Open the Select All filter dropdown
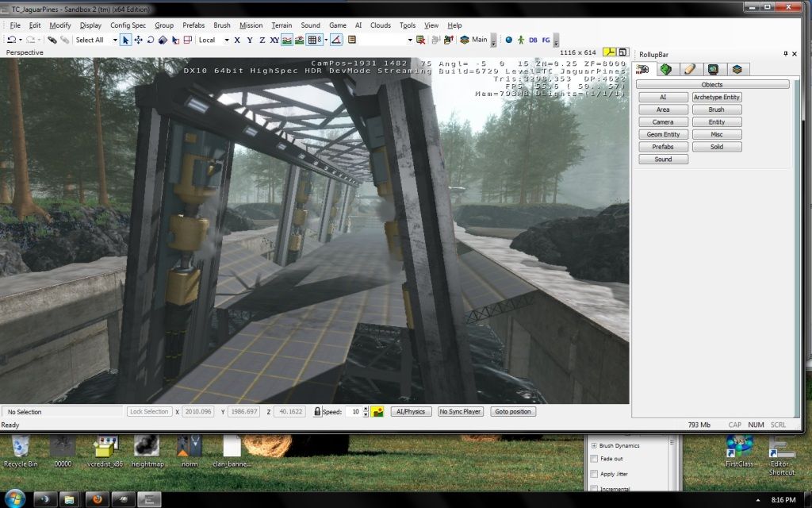This screenshot has width=812, height=508. [115, 40]
